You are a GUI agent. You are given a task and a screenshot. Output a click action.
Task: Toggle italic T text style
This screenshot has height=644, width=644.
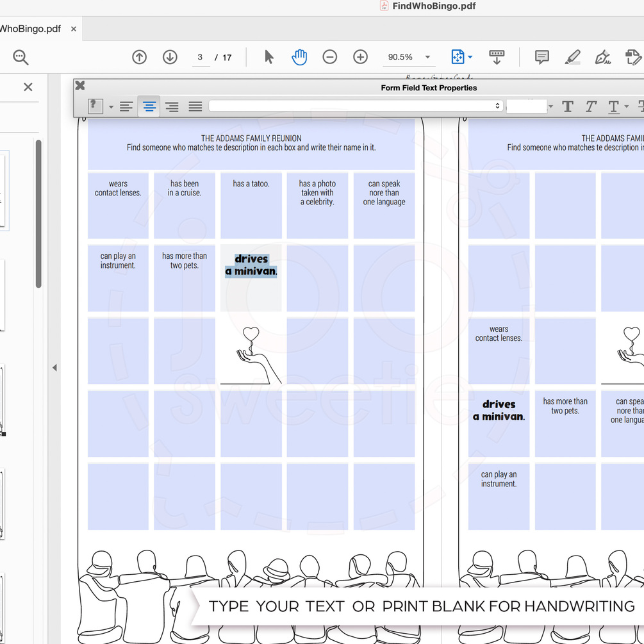[x=591, y=106]
